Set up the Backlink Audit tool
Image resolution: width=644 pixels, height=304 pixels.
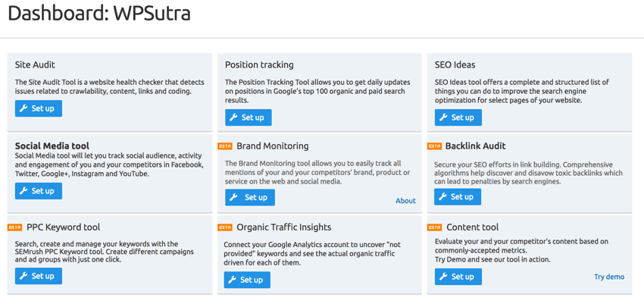[458, 197]
